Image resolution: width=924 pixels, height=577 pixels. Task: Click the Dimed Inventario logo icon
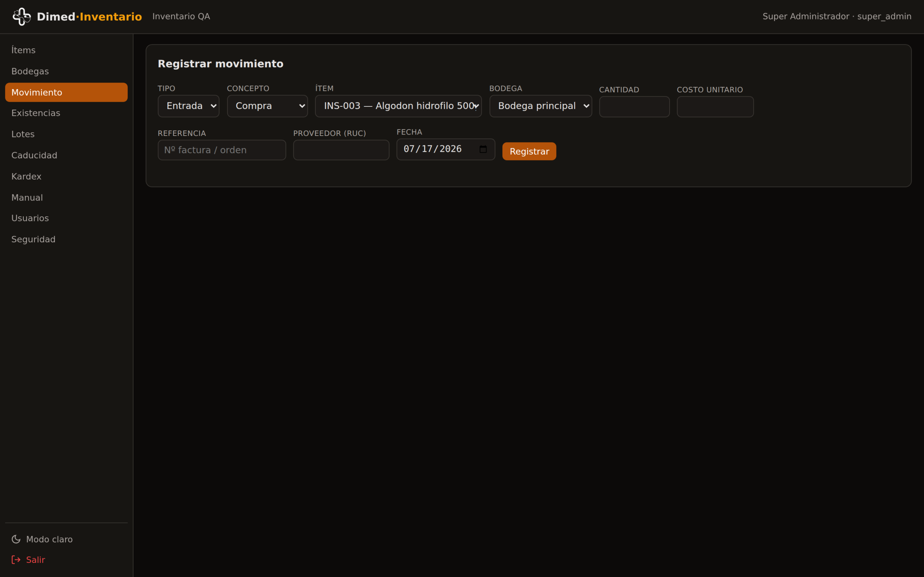pos(22,17)
